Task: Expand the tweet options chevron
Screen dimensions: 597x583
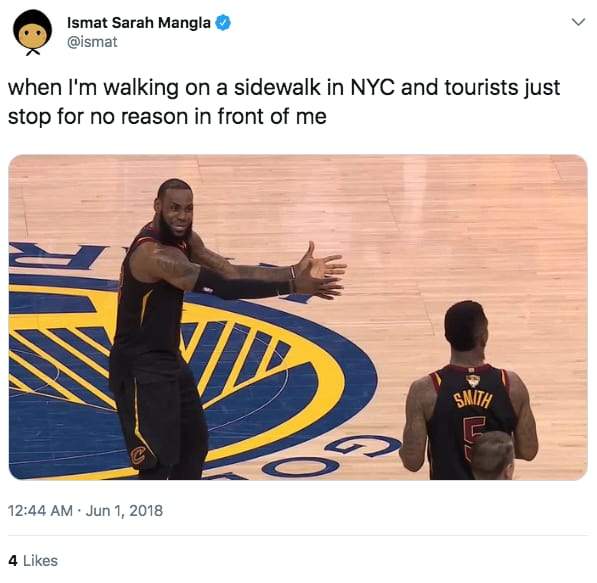Action: click(x=578, y=22)
